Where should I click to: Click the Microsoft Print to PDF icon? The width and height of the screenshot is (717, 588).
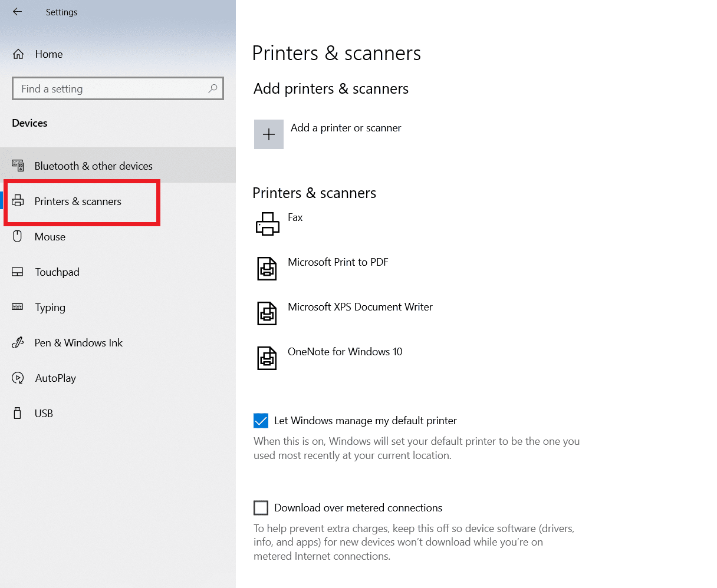click(267, 269)
